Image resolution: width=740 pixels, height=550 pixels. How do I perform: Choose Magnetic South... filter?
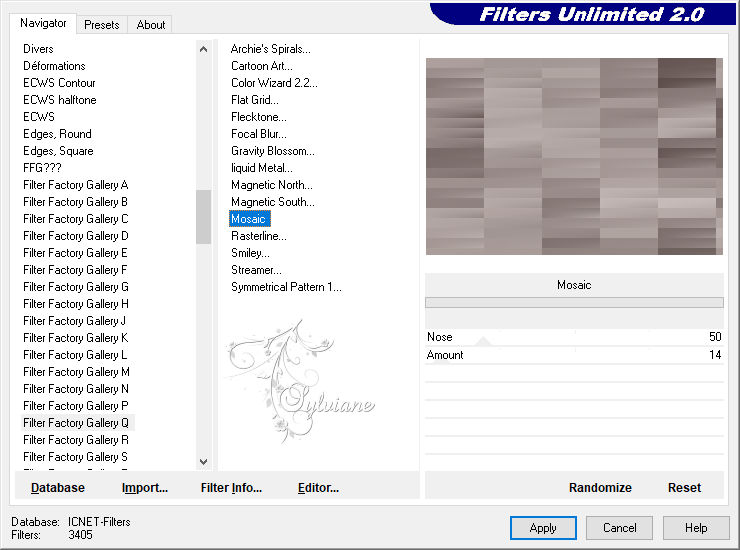[273, 202]
